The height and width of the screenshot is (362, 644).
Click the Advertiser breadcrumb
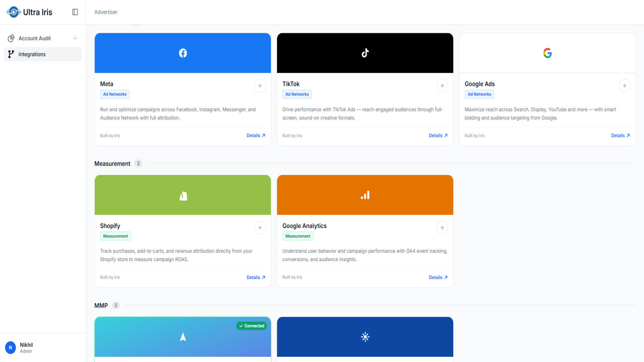click(x=106, y=12)
